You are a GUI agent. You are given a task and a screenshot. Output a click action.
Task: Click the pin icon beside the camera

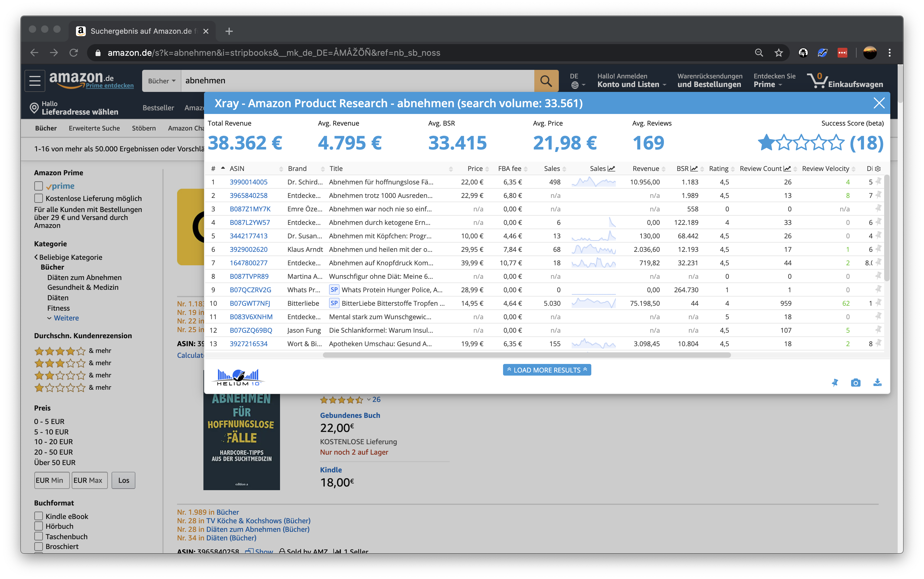click(x=835, y=383)
